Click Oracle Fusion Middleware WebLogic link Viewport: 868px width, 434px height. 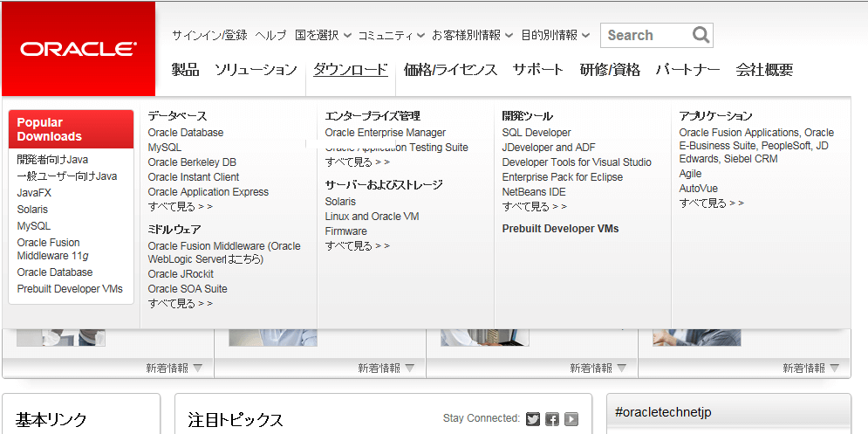pos(224,252)
